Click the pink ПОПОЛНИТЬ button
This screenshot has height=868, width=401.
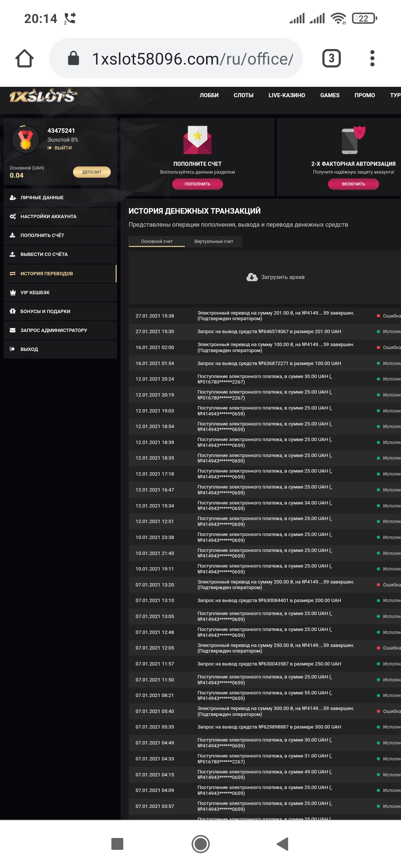[x=198, y=184]
